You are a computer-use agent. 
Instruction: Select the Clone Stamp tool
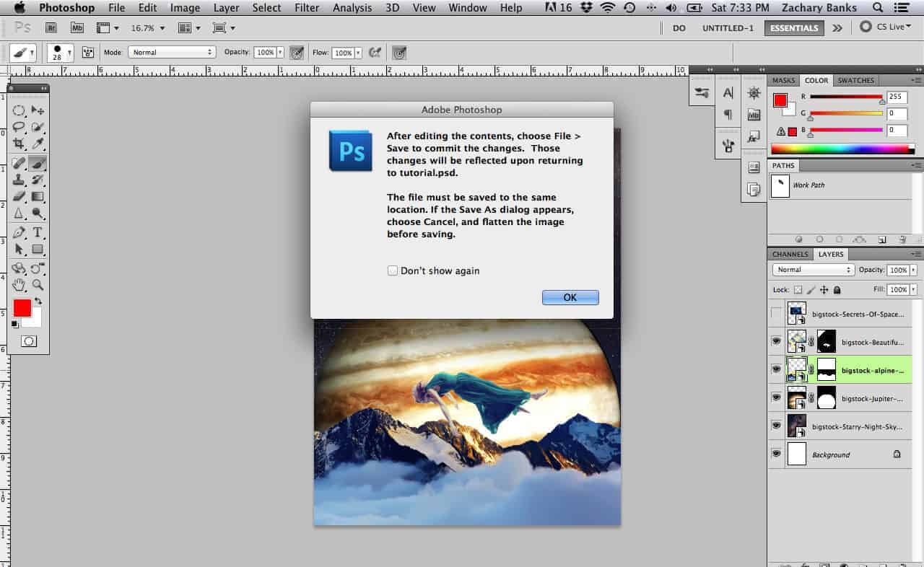tap(19, 180)
